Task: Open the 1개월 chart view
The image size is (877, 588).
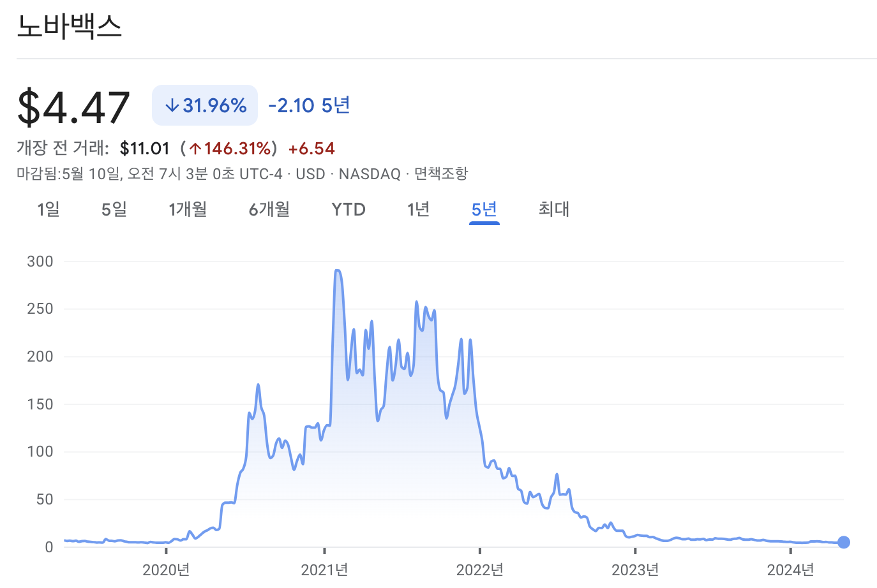Action: [188, 209]
